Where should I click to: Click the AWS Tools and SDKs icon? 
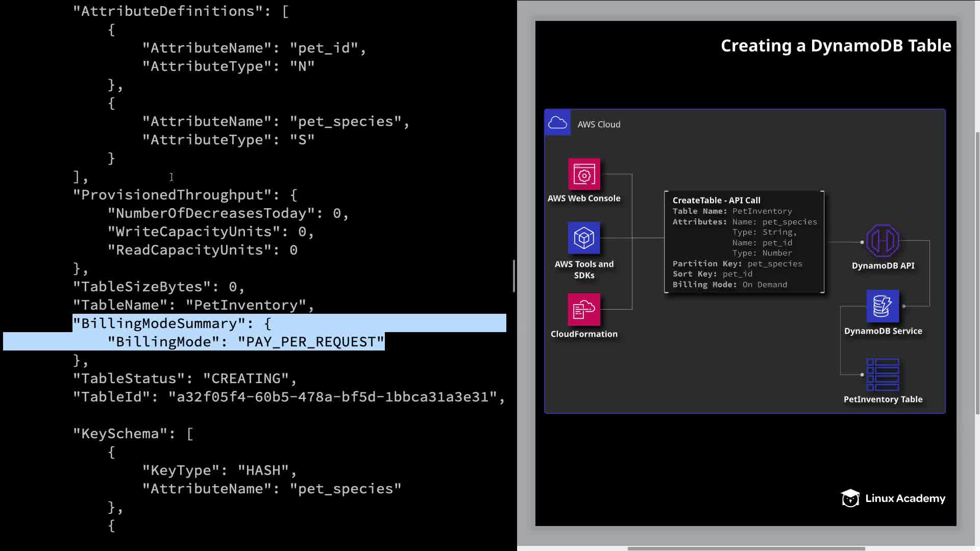[584, 238]
